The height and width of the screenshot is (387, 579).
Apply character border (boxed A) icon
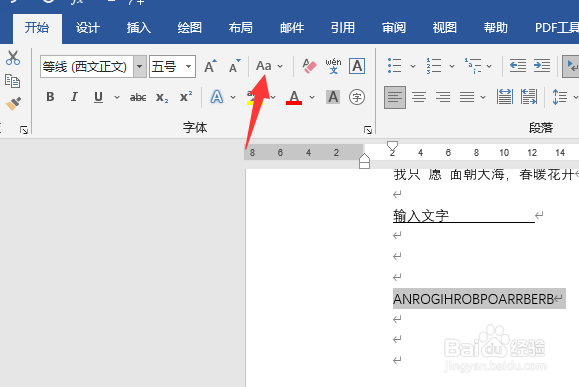tap(357, 66)
